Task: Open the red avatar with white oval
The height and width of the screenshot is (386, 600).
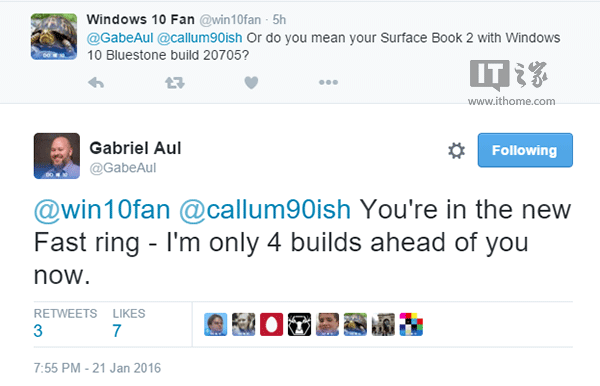Action: tap(271, 324)
